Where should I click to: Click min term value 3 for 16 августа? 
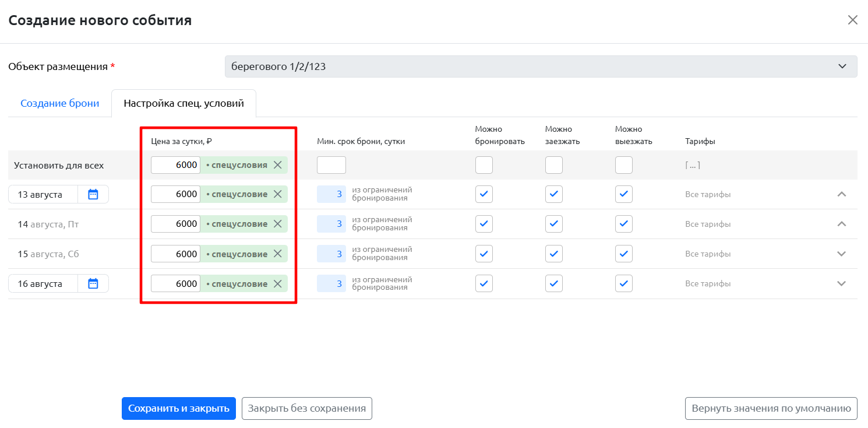[x=331, y=283]
